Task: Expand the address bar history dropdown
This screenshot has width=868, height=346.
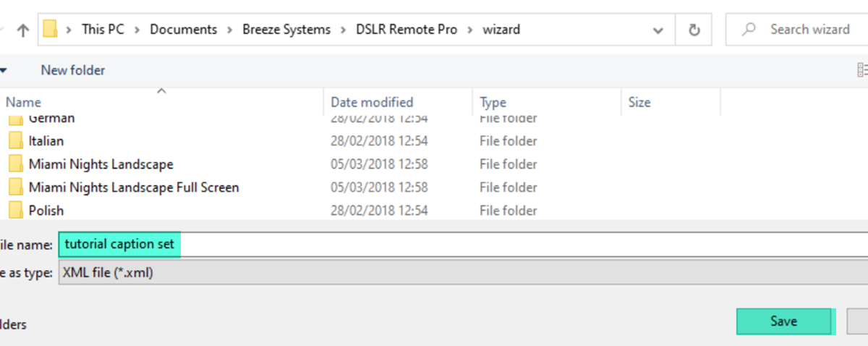Action: (x=658, y=30)
